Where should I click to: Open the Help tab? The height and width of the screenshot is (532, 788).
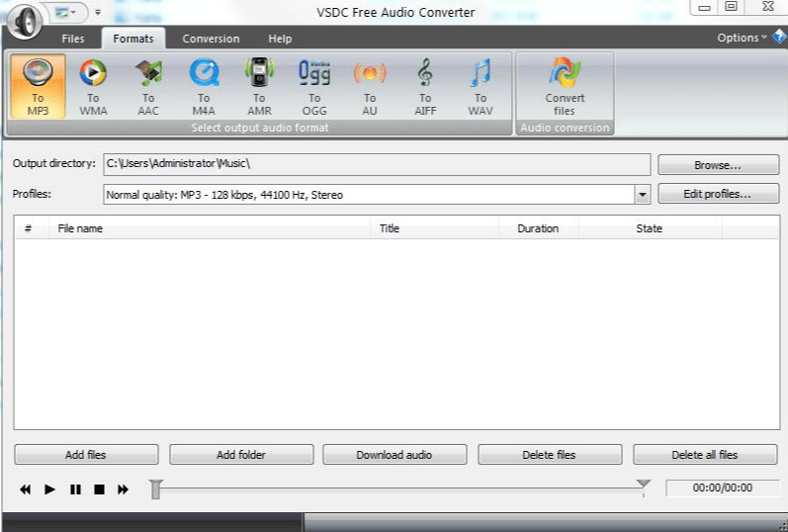pyautogui.click(x=280, y=39)
